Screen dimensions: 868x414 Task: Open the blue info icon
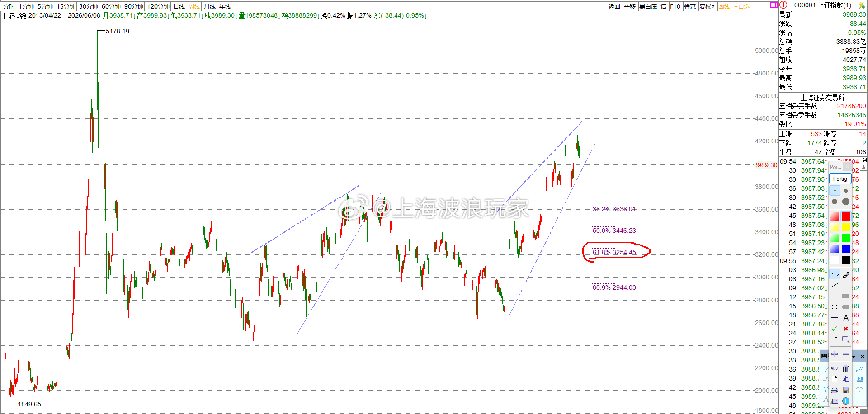(x=846, y=401)
